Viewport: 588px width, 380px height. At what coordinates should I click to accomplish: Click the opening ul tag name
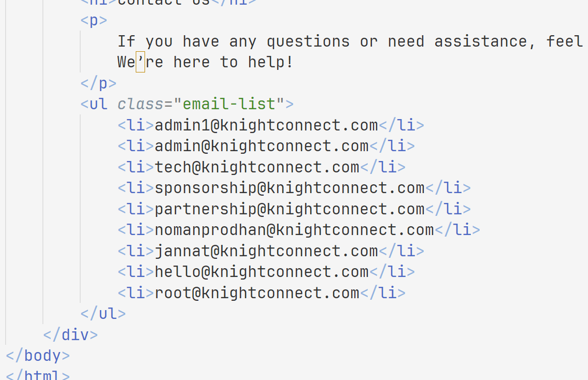pos(98,104)
